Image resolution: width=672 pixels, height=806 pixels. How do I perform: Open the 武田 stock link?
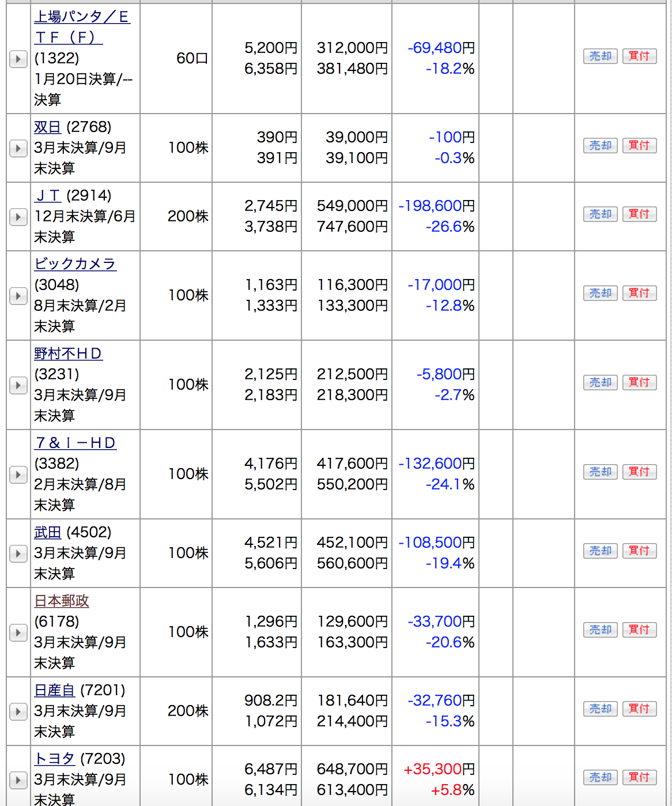coord(48,532)
